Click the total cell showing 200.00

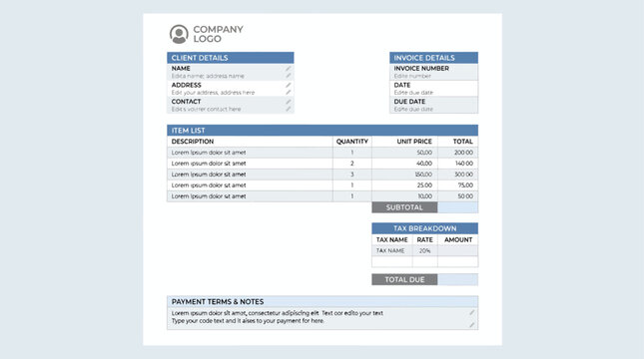pos(458,153)
